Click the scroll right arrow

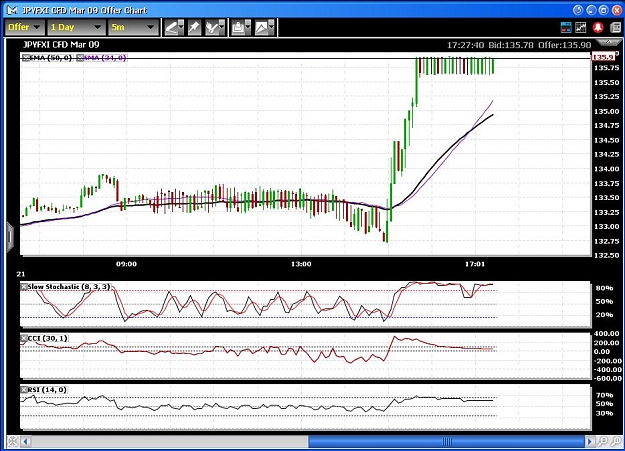point(589,441)
